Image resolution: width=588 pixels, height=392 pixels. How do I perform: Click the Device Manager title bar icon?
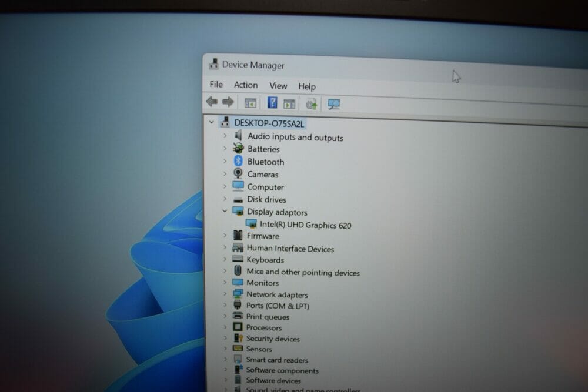[x=214, y=63]
